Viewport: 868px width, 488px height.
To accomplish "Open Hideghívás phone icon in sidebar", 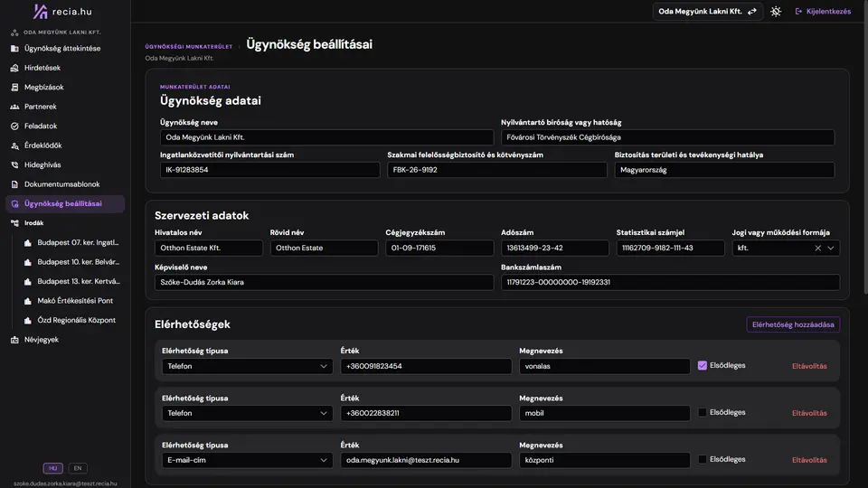I will click(14, 164).
